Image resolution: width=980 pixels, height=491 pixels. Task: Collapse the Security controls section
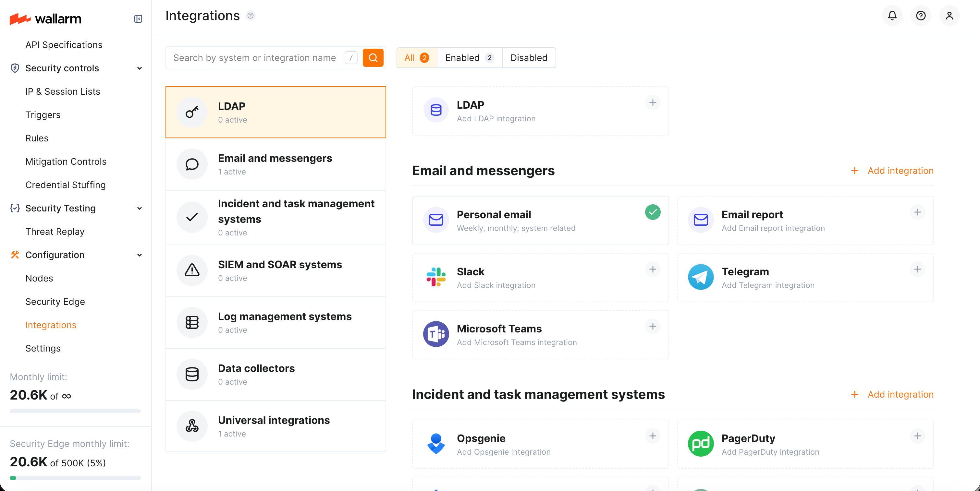coord(140,68)
